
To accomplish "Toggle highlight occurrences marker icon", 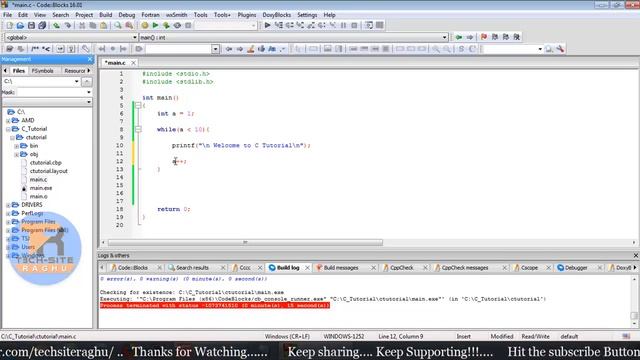I will (x=251, y=49).
